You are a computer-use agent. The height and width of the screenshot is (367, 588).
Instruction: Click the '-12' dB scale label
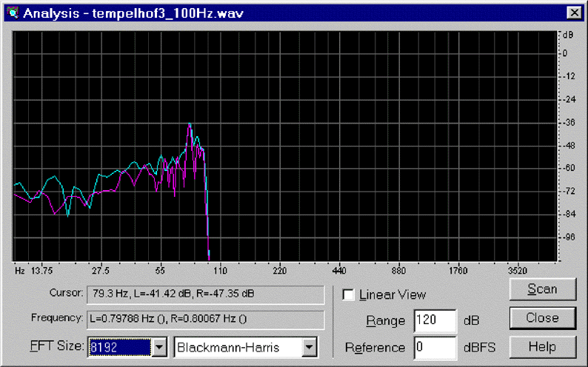(x=569, y=76)
